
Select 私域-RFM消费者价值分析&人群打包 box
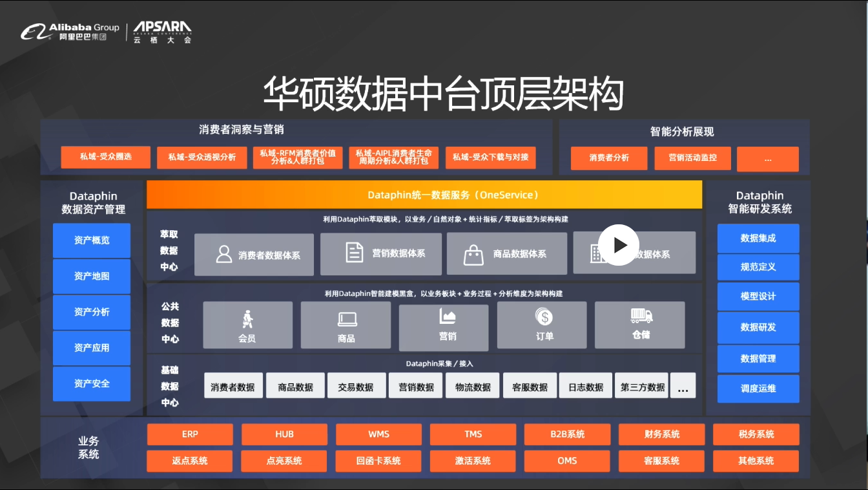(298, 157)
